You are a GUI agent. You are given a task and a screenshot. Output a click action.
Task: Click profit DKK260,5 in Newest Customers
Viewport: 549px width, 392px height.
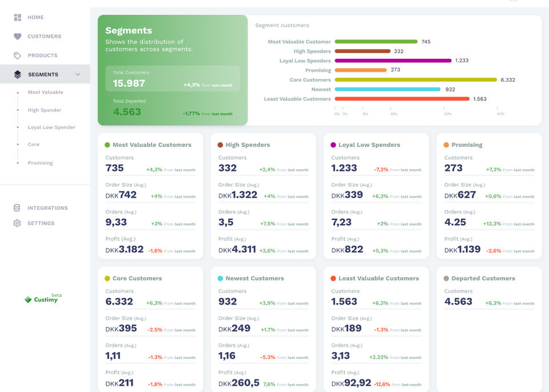[x=239, y=383]
